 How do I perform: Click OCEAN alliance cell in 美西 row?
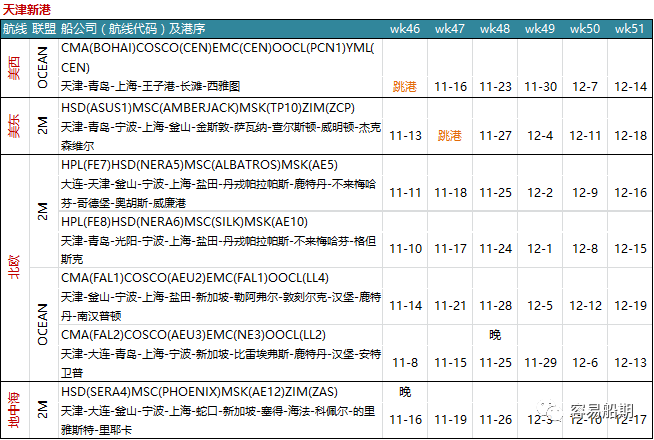[x=43, y=68]
